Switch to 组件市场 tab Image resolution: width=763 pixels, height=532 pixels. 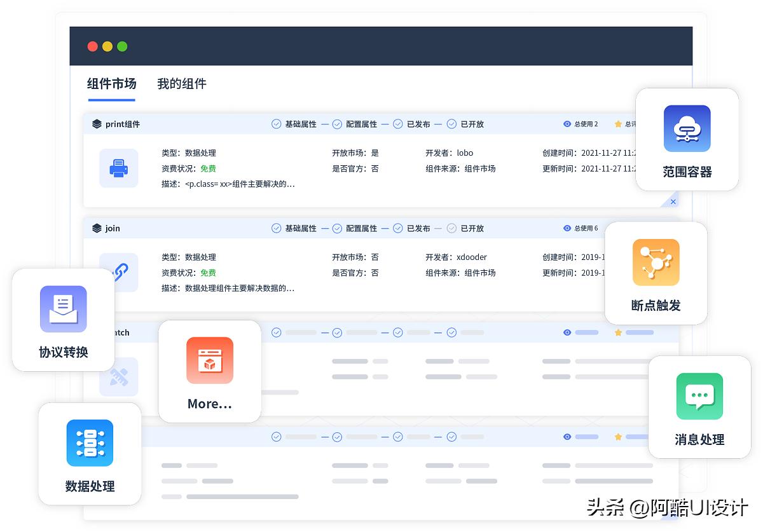tap(111, 84)
